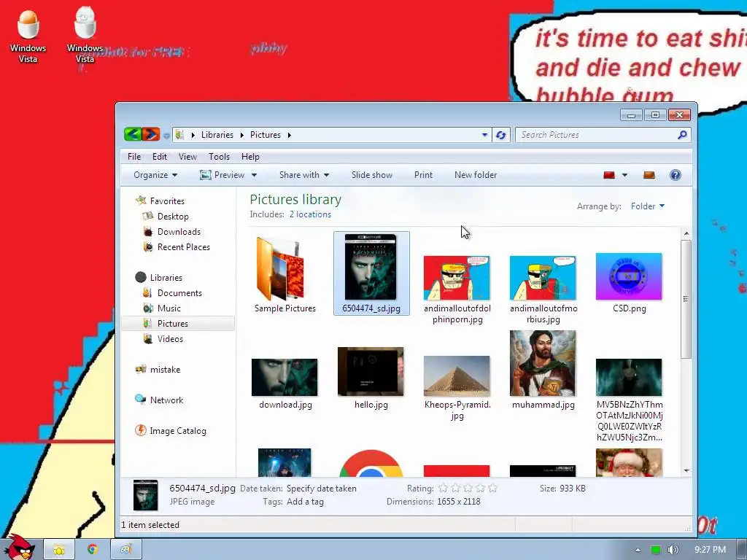Open the Sample Pictures folder
This screenshot has width=747, height=560.
(285, 275)
